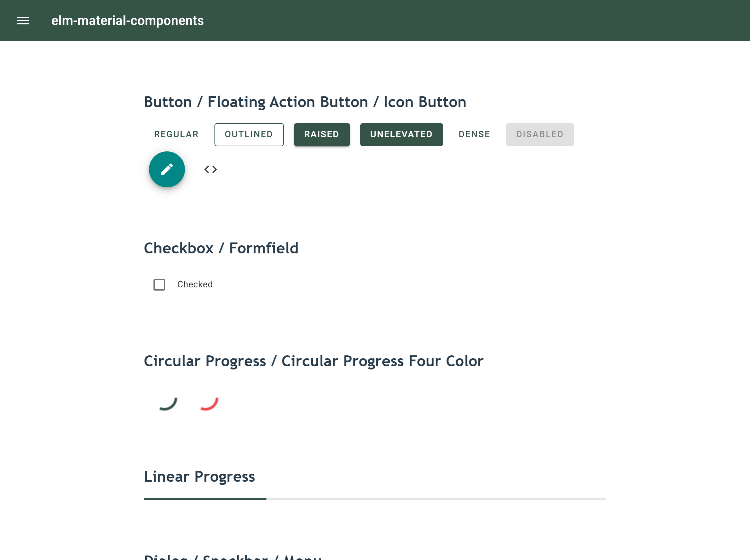Viewport: 750px width, 560px height.
Task: Click the elm-material-components app title
Action: pyautogui.click(x=127, y=21)
